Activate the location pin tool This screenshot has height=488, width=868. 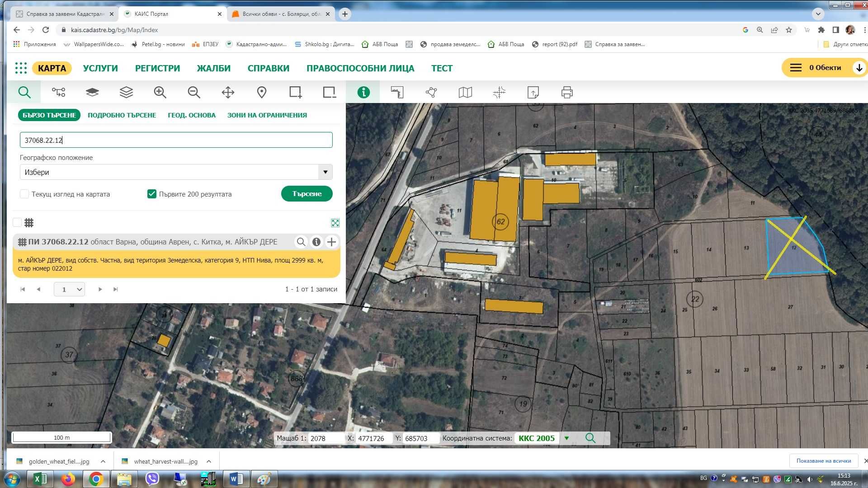point(261,93)
